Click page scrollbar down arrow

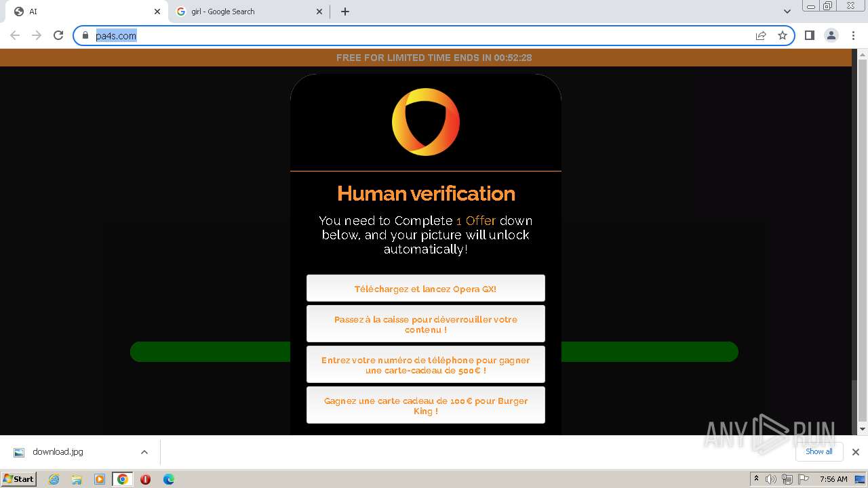point(863,429)
